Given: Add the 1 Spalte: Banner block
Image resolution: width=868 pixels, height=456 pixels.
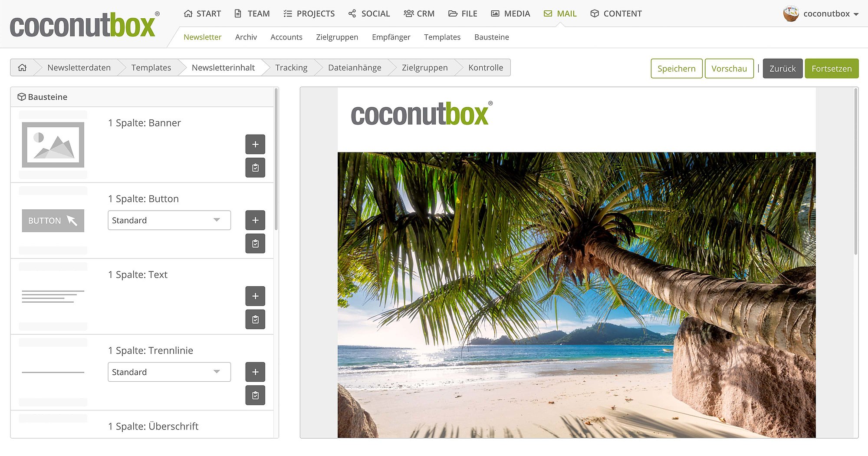Looking at the screenshot, I should (x=255, y=144).
